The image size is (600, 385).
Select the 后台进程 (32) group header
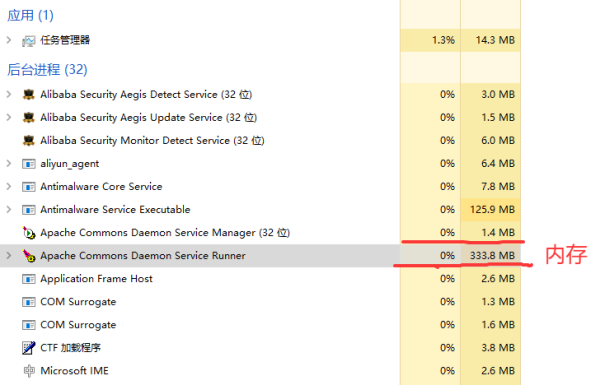pyautogui.click(x=47, y=70)
